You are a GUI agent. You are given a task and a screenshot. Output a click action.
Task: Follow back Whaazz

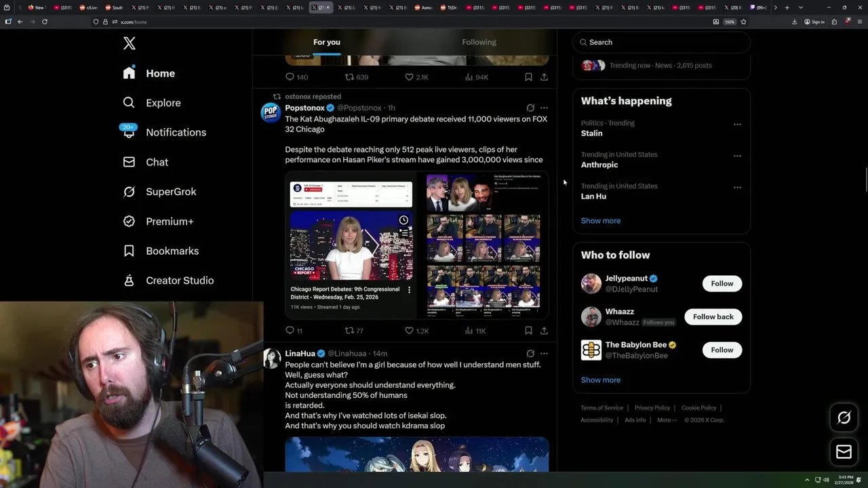tap(713, 317)
